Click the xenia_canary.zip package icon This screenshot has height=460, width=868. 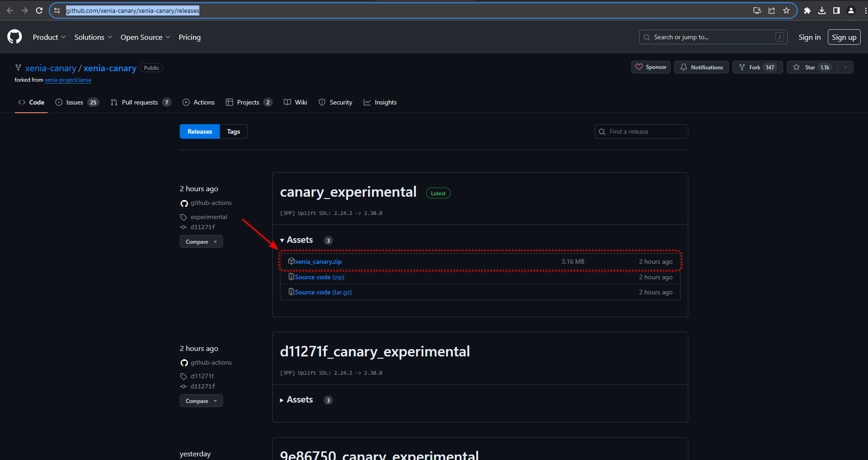[x=291, y=261]
